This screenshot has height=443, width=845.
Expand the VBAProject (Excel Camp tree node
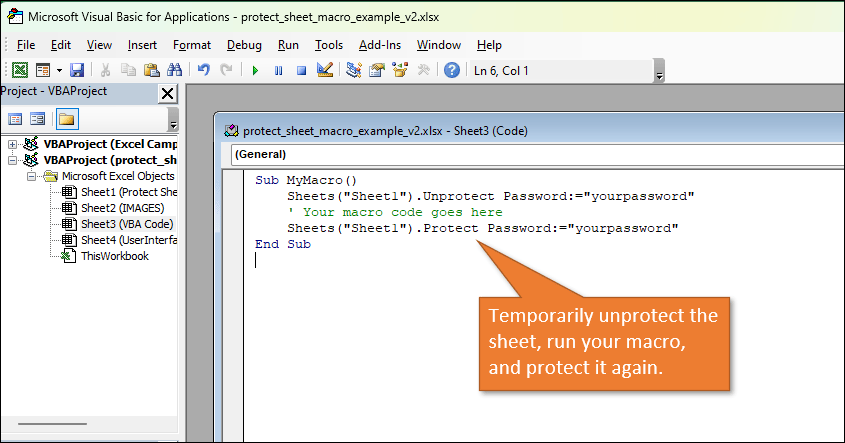click(12, 144)
